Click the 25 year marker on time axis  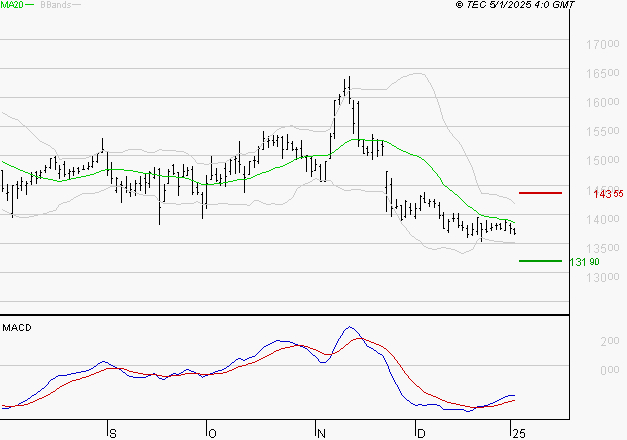tap(519, 434)
